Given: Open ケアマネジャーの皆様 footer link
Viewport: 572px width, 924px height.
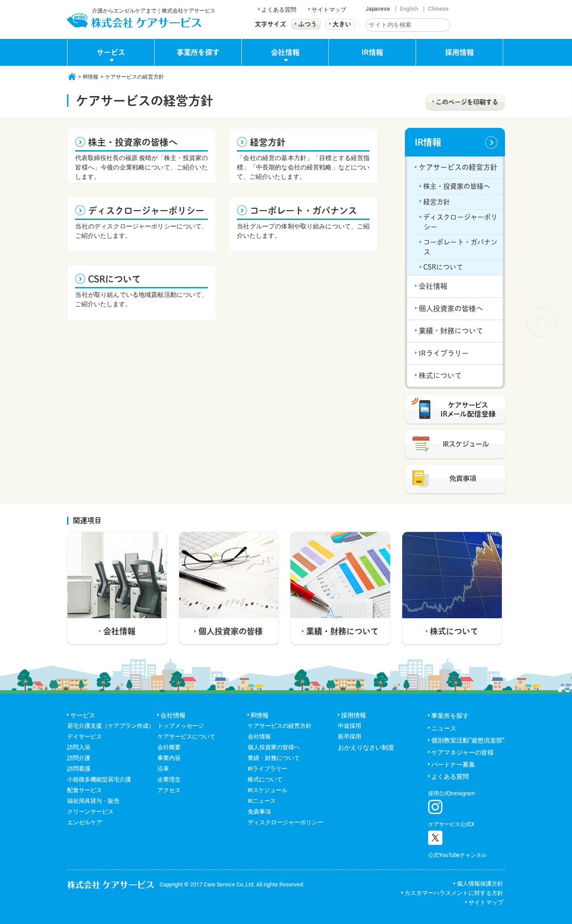Looking at the screenshot, I should pos(461,752).
